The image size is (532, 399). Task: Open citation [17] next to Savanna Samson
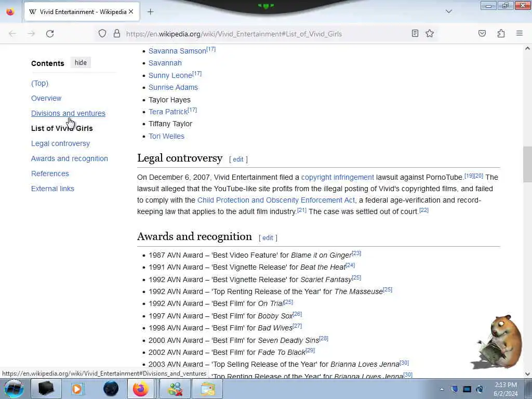coord(211,49)
